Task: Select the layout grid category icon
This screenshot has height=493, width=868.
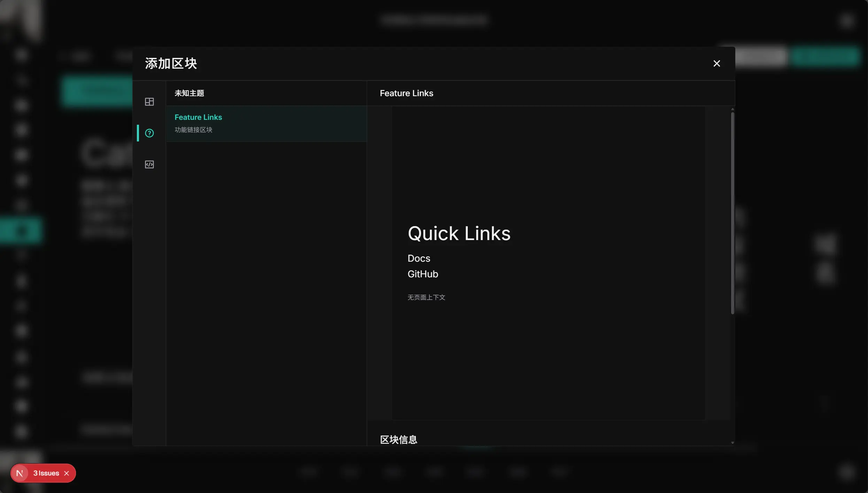Action: click(149, 102)
